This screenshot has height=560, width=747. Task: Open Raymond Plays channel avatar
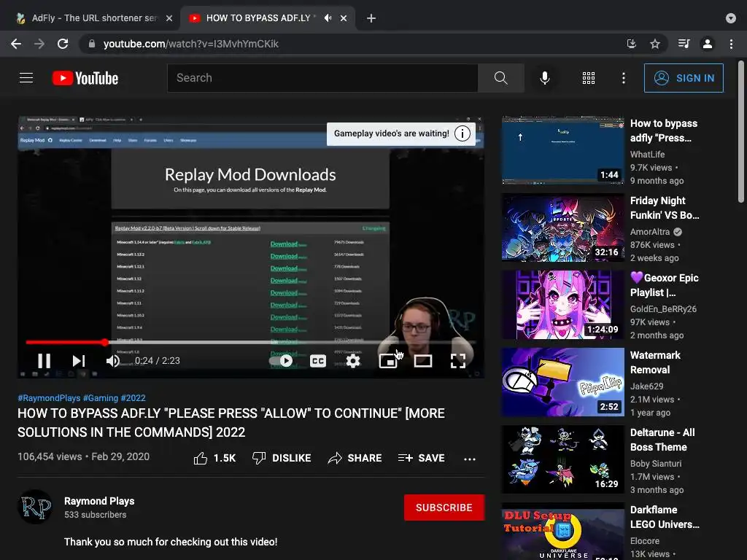click(35, 507)
